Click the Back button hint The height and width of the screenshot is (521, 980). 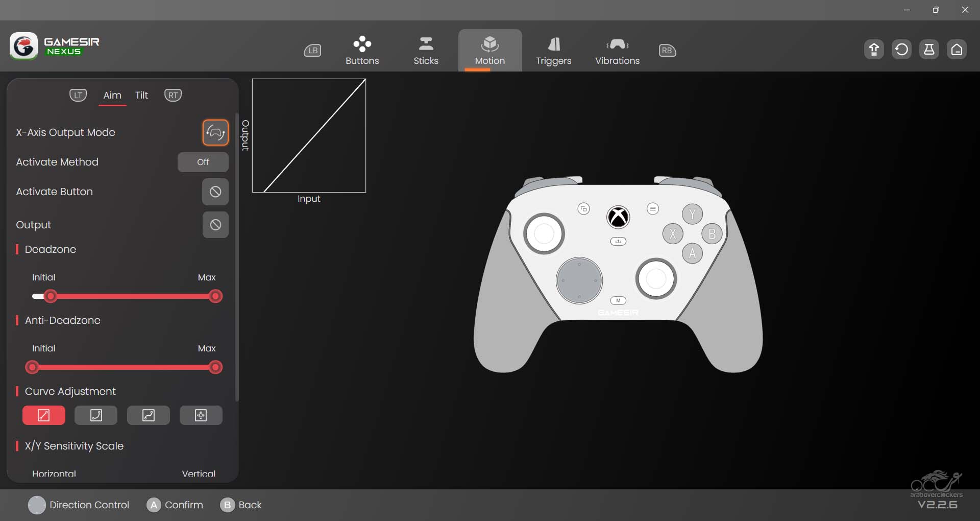click(x=241, y=505)
